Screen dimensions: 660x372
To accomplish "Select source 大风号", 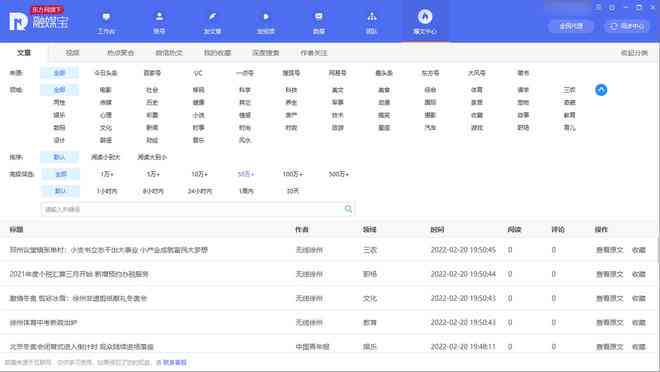I will [x=476, y=73].
